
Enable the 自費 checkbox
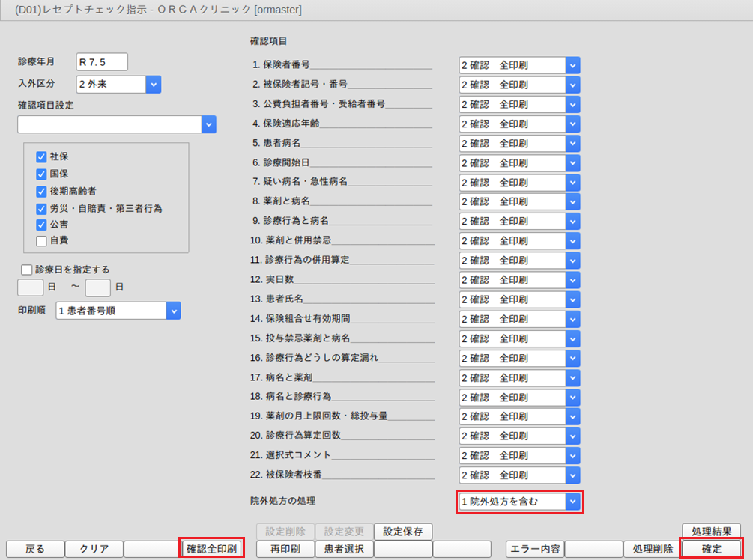[41, 240]
